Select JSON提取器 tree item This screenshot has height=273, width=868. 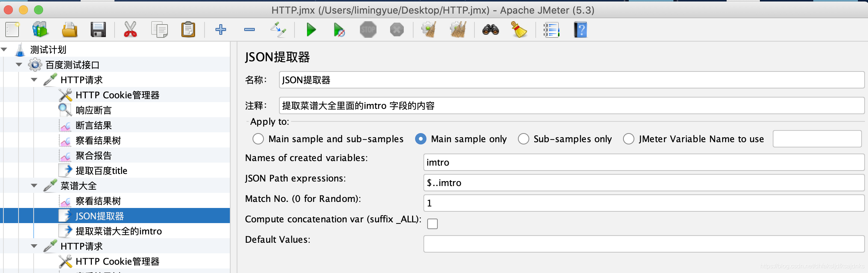pos(100,216)
